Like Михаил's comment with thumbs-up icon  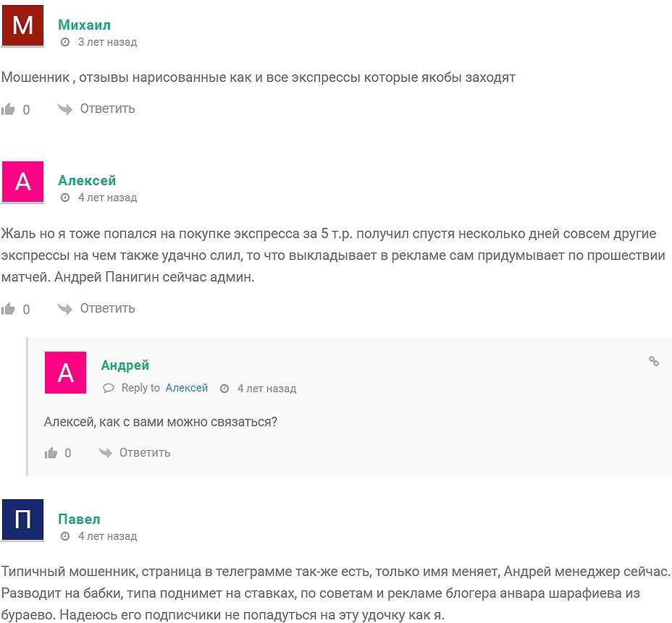(9, 109)
